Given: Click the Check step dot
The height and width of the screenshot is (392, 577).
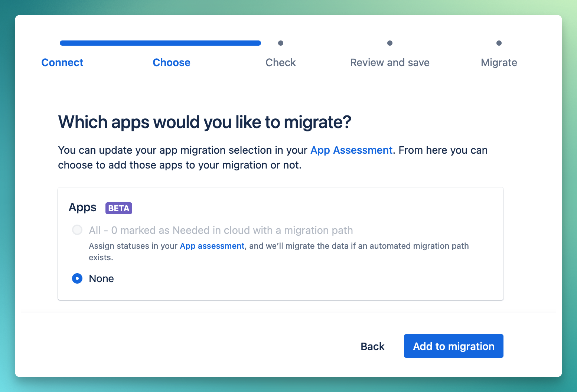Looking at the screenshot, I should tap(281, 43).
